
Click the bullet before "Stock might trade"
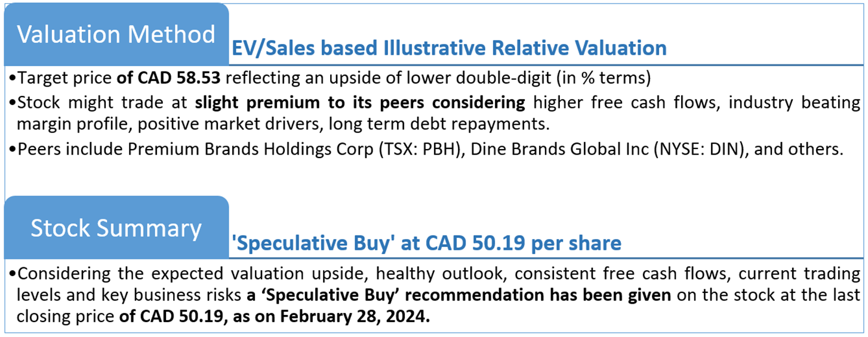tap(14, 102)
